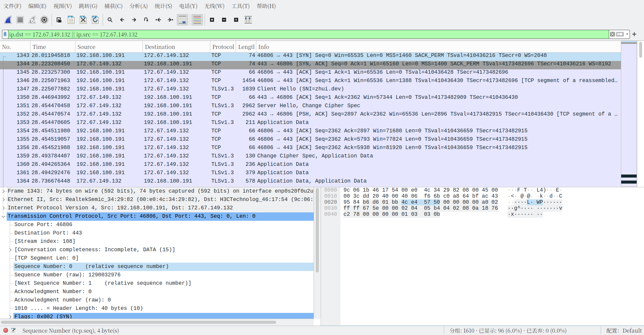
Task: Open the 分析(A) menu
Action: pyautogui.click(x=139, y=6)
